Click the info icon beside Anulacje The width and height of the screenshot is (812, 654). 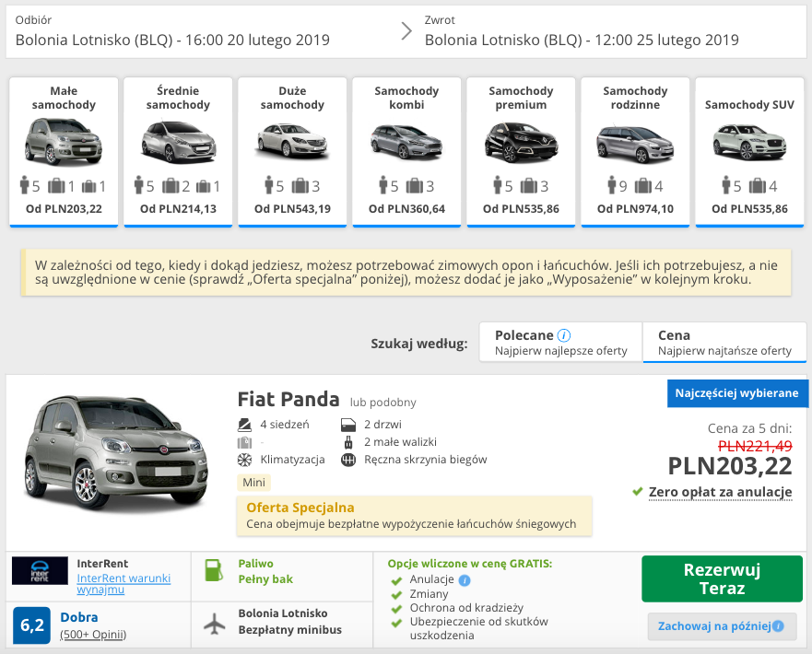point(465,580)
